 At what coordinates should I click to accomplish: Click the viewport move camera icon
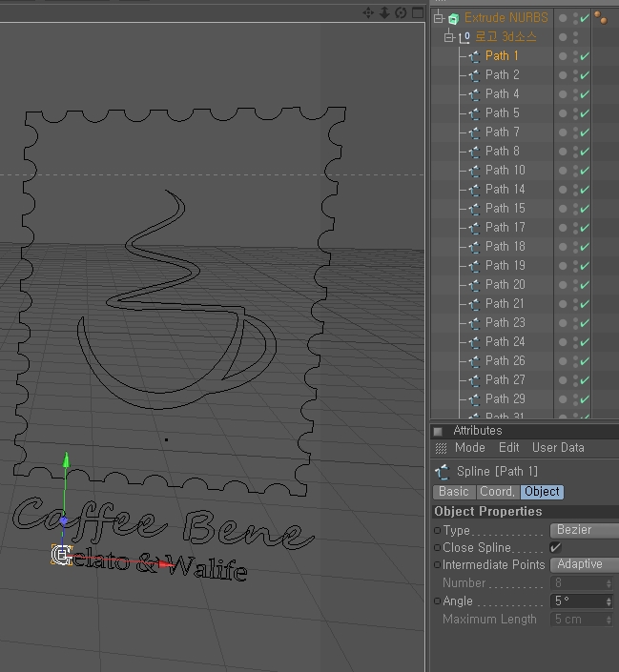pos(368,12)
